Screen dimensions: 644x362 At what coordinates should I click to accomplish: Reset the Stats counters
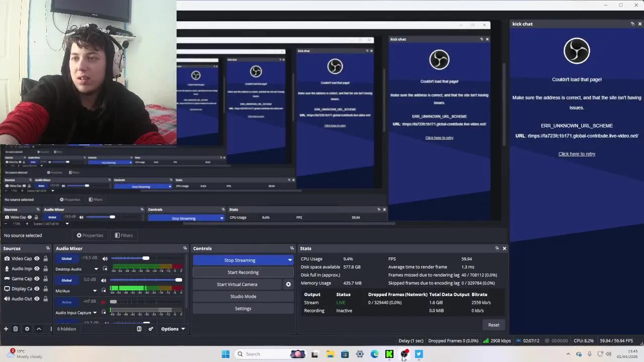(494, 325)
